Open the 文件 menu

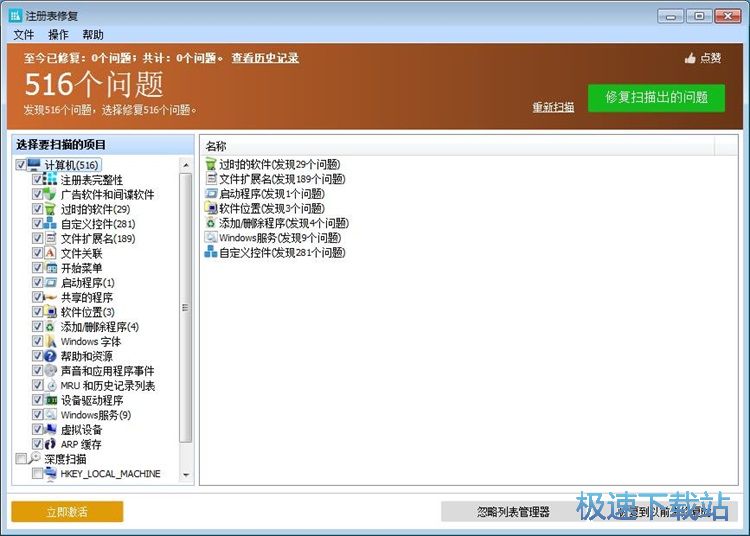point(23,34)
